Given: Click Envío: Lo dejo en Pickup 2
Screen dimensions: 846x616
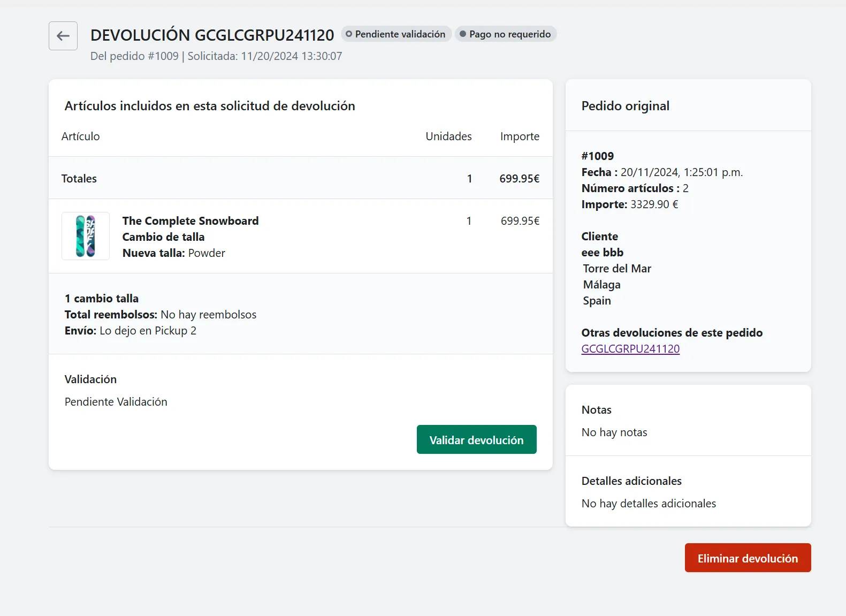Looking at the screenshot, I should pos(131,331).
